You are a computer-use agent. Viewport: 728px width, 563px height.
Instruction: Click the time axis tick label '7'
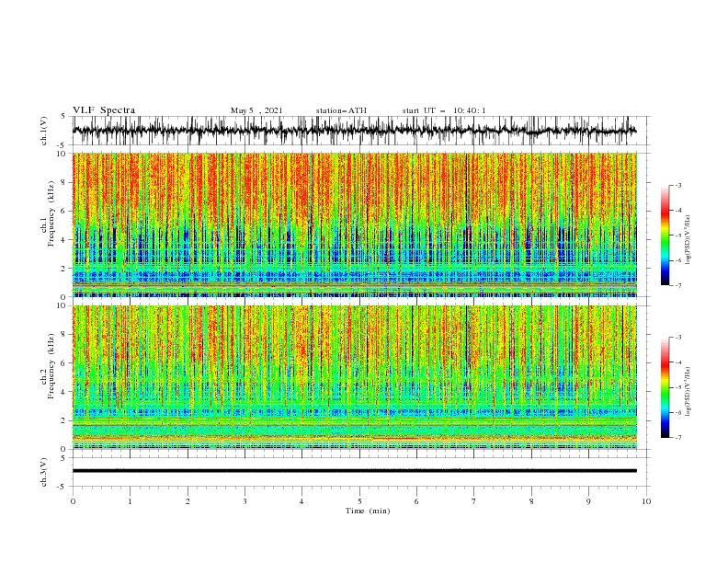pyautogui.click(x=474, y=501)
